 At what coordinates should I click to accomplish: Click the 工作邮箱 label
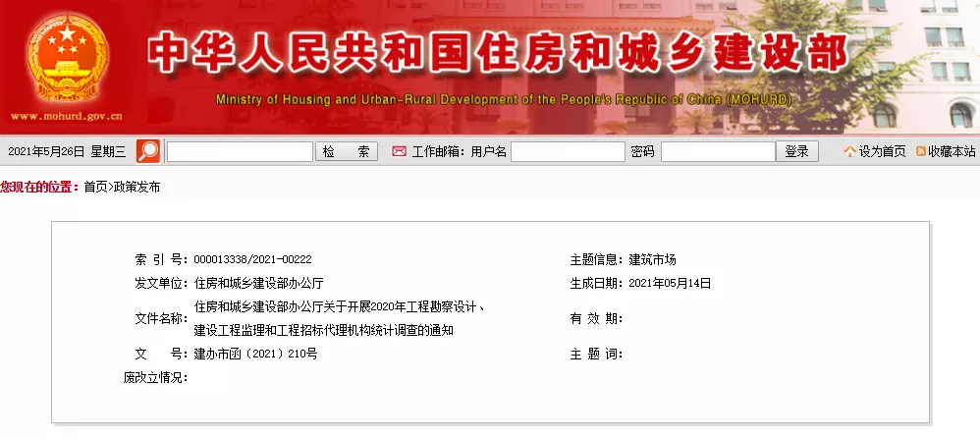pyautogui.click(x=438, y=151)
